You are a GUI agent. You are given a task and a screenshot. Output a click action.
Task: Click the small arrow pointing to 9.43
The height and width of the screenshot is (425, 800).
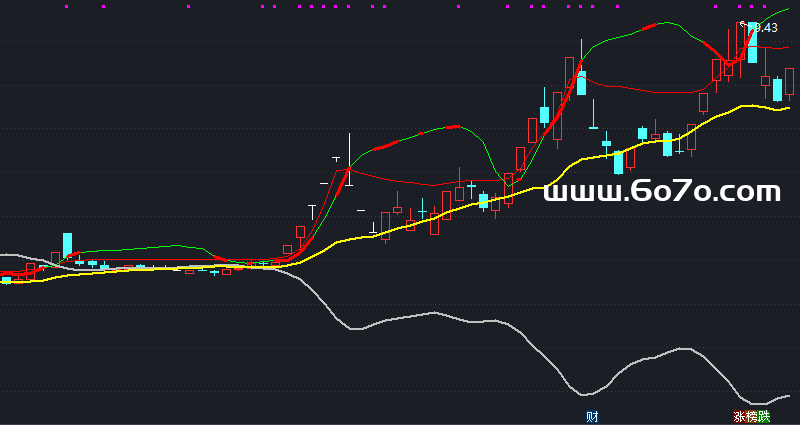(743, 23)
